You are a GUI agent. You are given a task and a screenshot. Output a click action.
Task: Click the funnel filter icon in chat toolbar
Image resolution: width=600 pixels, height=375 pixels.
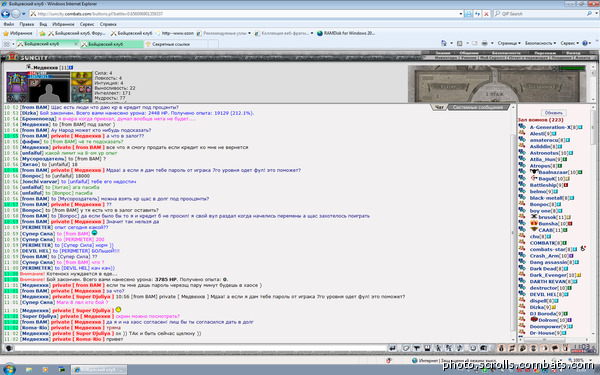pos(417,348)
